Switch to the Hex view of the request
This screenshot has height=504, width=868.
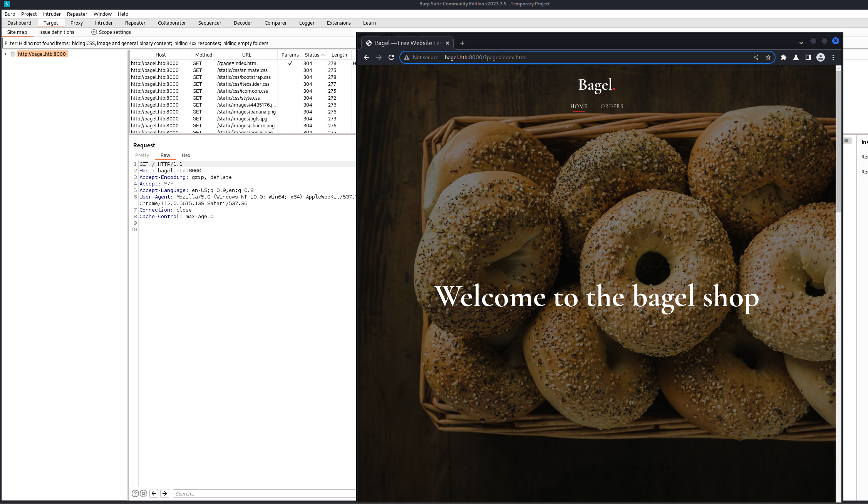click(186, 155)
